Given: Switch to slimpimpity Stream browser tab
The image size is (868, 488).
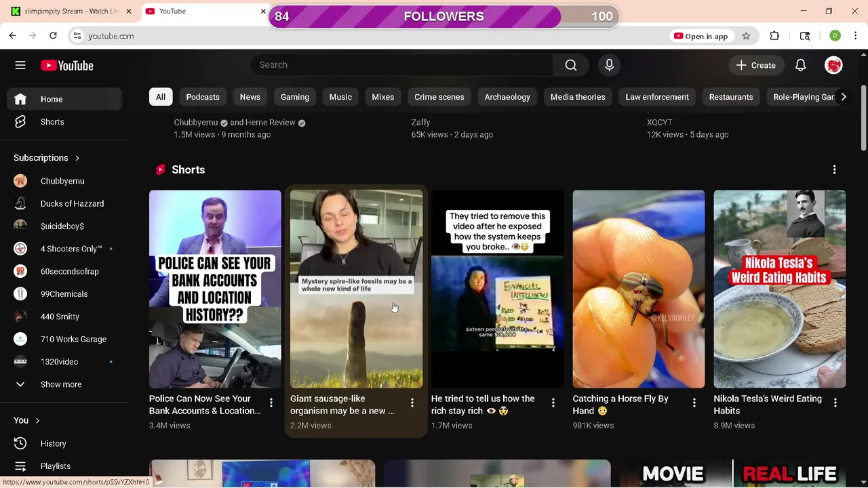Looking at the screenshot, I should (x=71, y=12).
